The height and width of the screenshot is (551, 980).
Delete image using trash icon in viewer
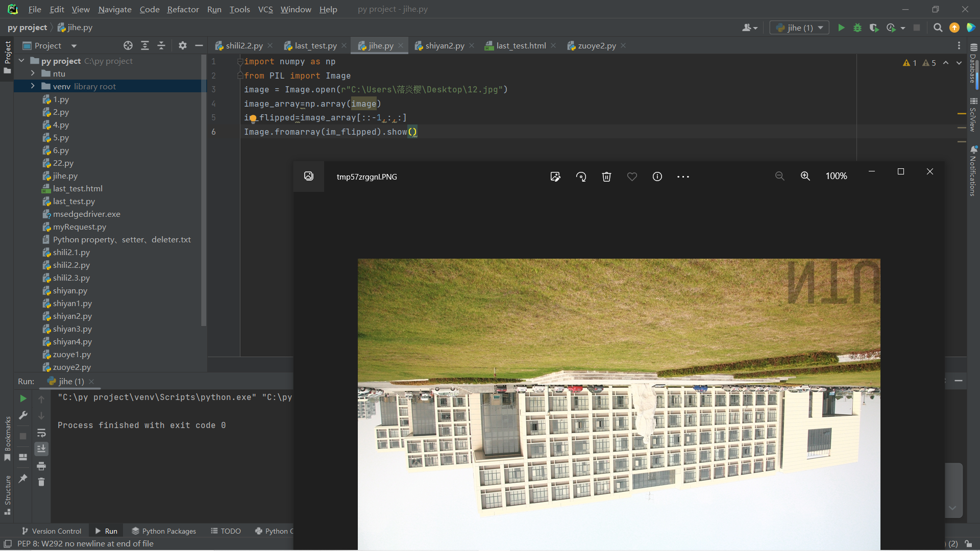[x=606, y=177]
